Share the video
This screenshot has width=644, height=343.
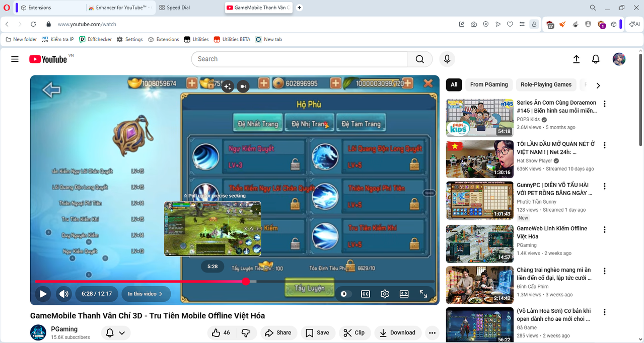tap(278, 332)
